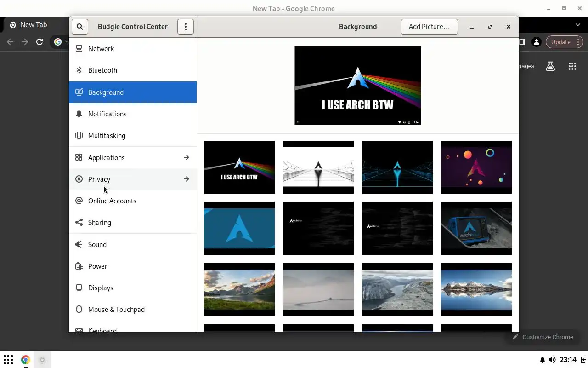This screenshot has width=588, height=368.
Task: Choose the neon blue Arch grid wallpaper
Action: coord(397,167)
